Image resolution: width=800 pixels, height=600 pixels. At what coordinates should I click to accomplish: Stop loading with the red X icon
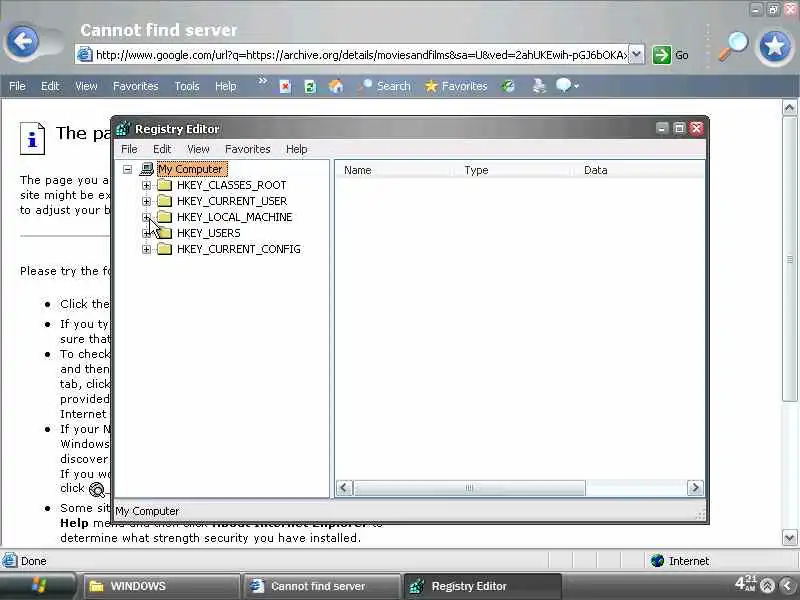[x=286, y=87]
